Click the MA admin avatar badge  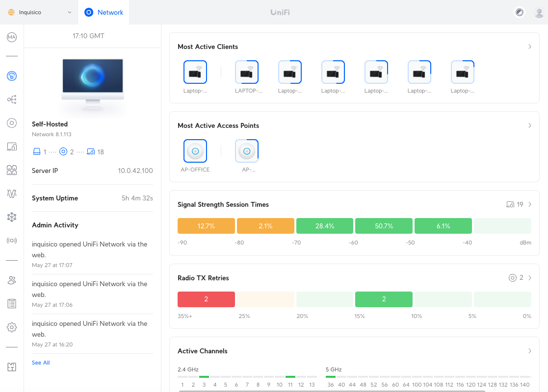click(11, 37)
